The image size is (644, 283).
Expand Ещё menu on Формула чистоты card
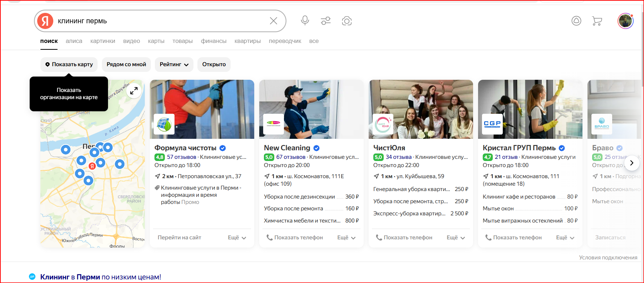point(237,238)
